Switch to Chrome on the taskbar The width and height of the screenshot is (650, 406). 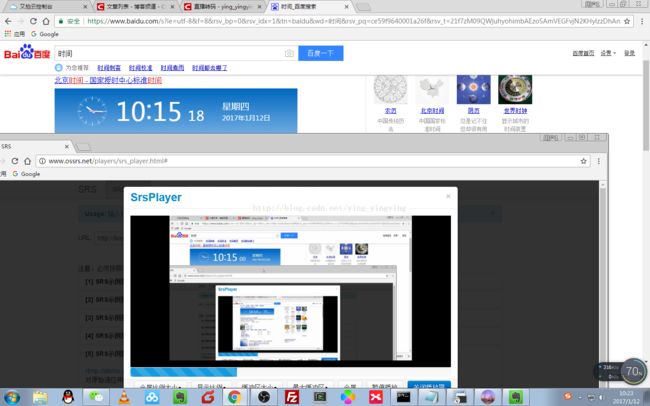pyautogui.click(x=235, y=397)
